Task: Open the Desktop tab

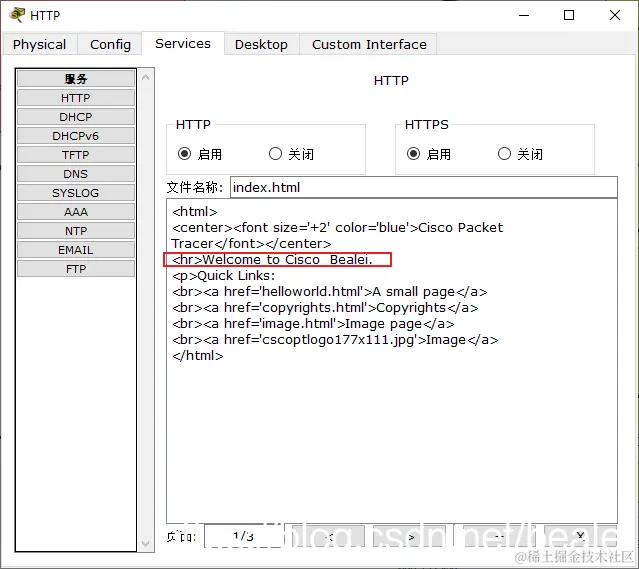Action: coord(261,44)
